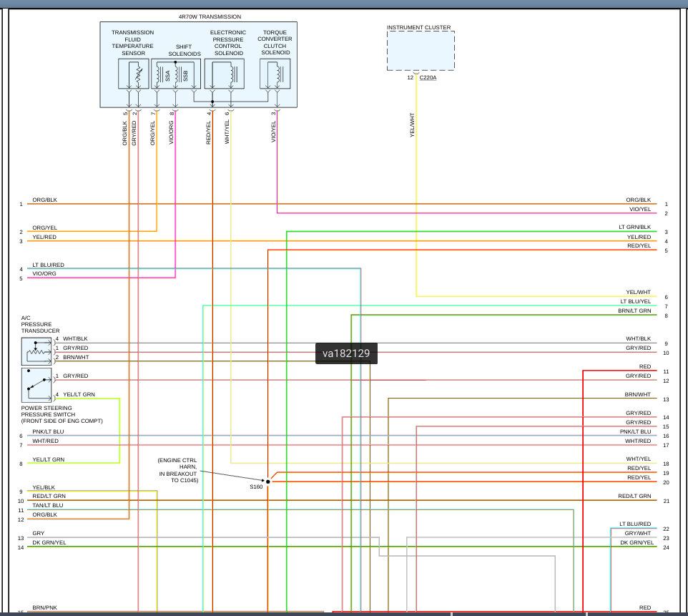688x616 pixels.
Task: Click the BRN/LT GRN wire label
Action: [x=634, y=311]
